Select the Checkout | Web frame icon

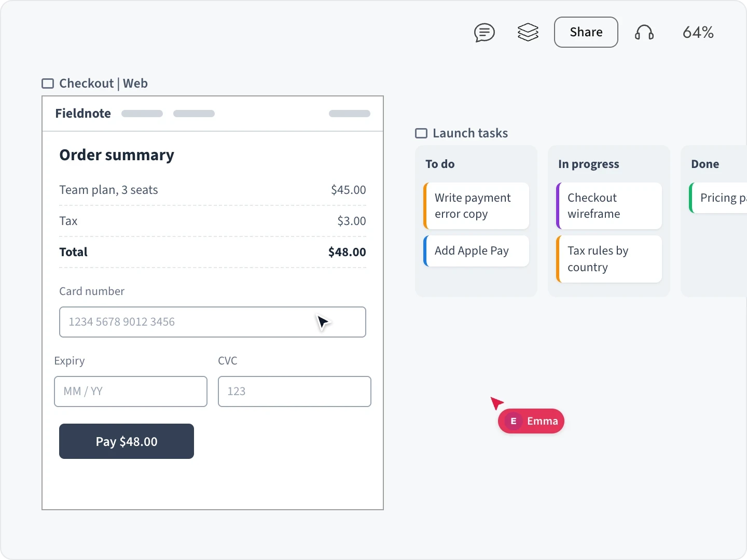point(48,83)
